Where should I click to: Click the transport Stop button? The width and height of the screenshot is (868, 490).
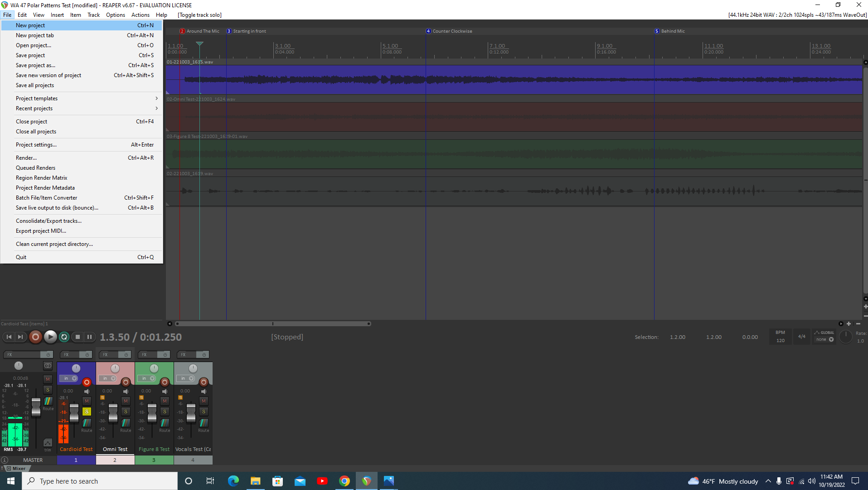78,337
